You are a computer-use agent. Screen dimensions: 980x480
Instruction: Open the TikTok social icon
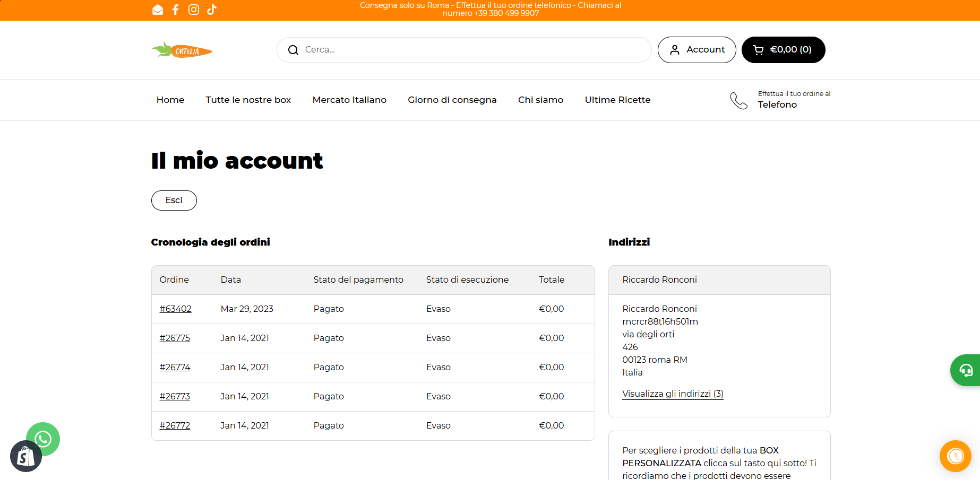point(212,10)
